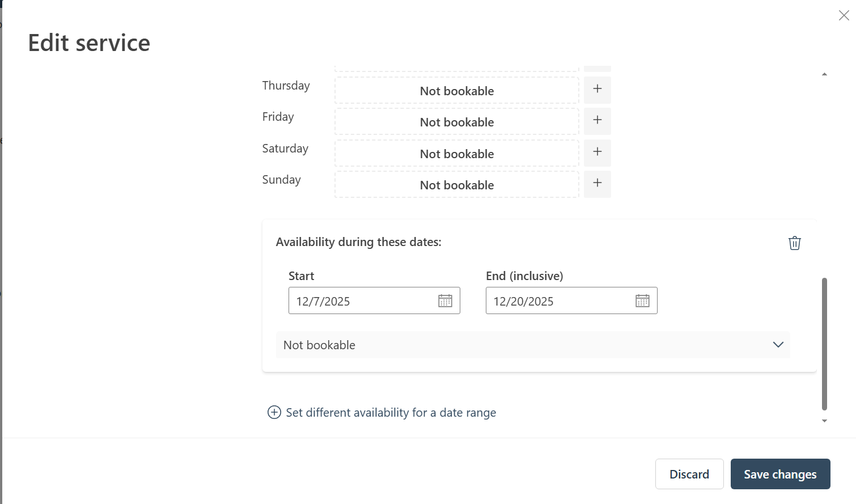Click the plus circle icon to add a date range
The width and height of the screenshot is (856, 504).
(x=274, y=412)
